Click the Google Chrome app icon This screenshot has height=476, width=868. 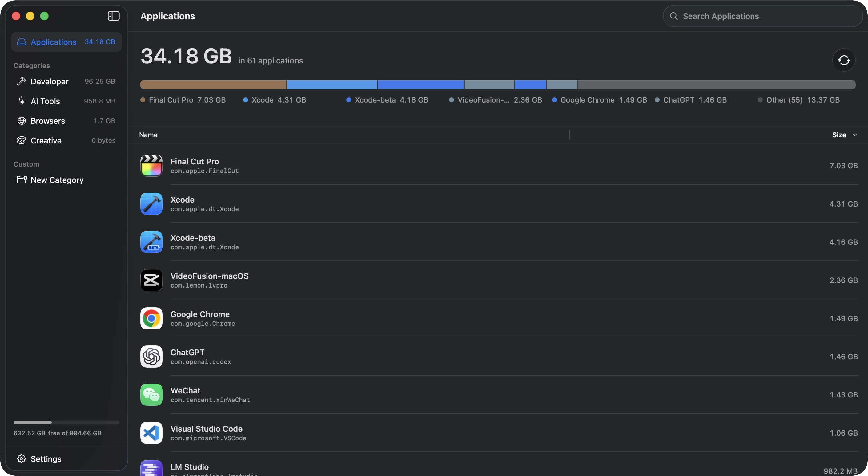151,318
